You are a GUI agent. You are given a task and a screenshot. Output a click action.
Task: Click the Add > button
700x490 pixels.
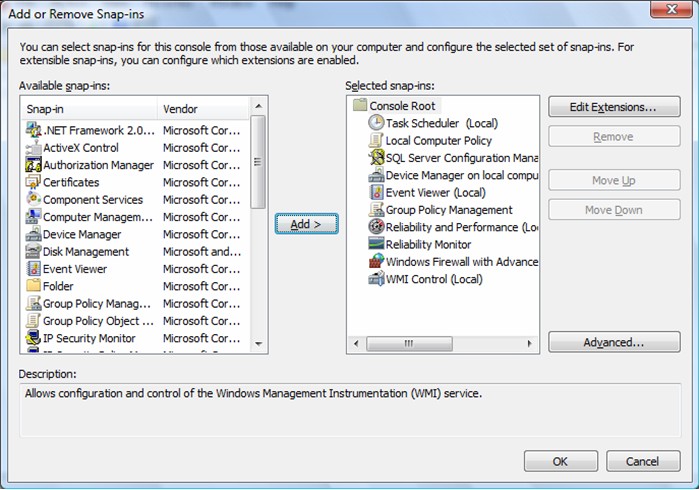click(x=306, y=224)
